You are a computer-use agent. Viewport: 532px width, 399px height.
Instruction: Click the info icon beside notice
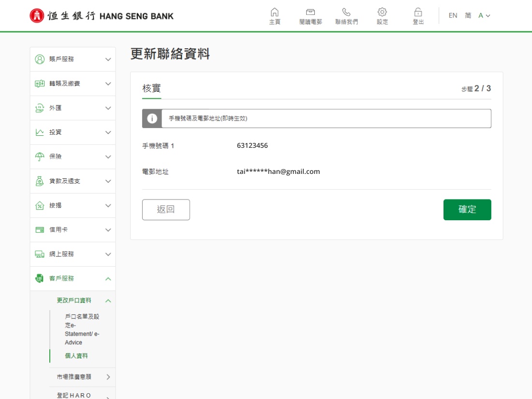click(152, 118)
